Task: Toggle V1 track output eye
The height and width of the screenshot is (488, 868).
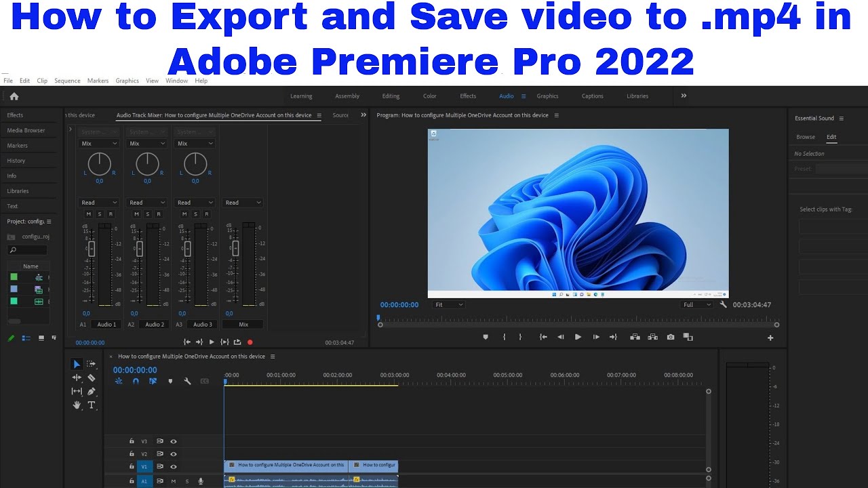Action: [174, 467]
